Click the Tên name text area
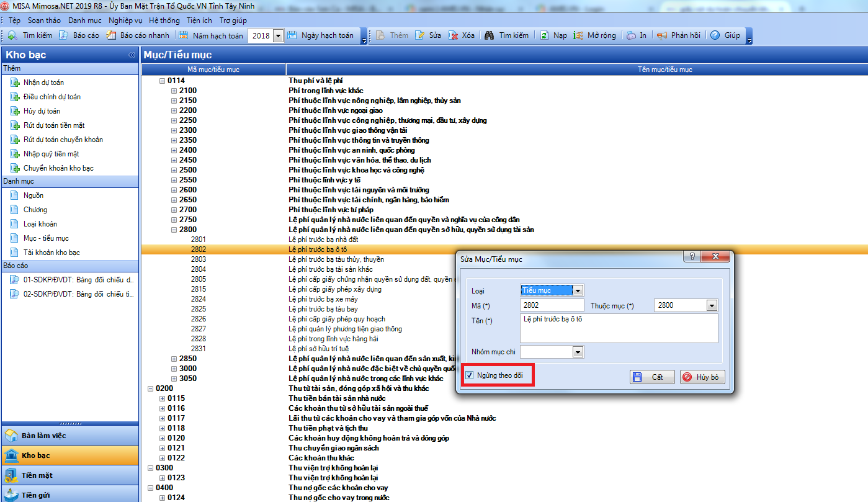This screenshot has width=868, height=502. (619, 328)
